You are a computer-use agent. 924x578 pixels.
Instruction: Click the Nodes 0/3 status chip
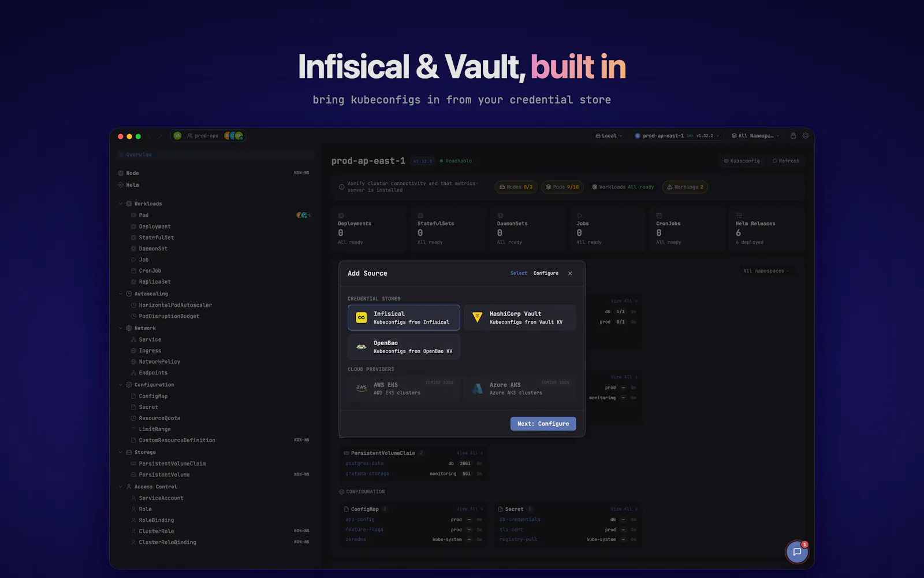click(x=516, y=187)
